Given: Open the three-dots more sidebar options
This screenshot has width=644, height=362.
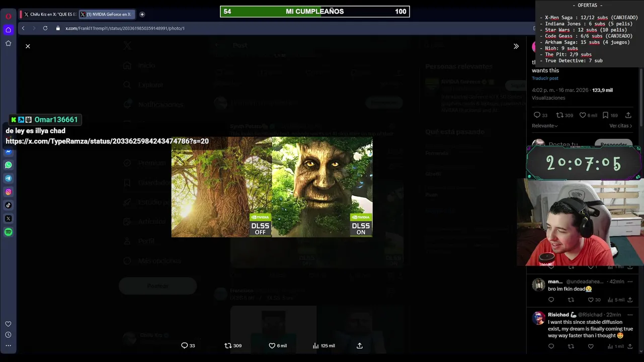Looking at the screenshot, I should [8, 346].
